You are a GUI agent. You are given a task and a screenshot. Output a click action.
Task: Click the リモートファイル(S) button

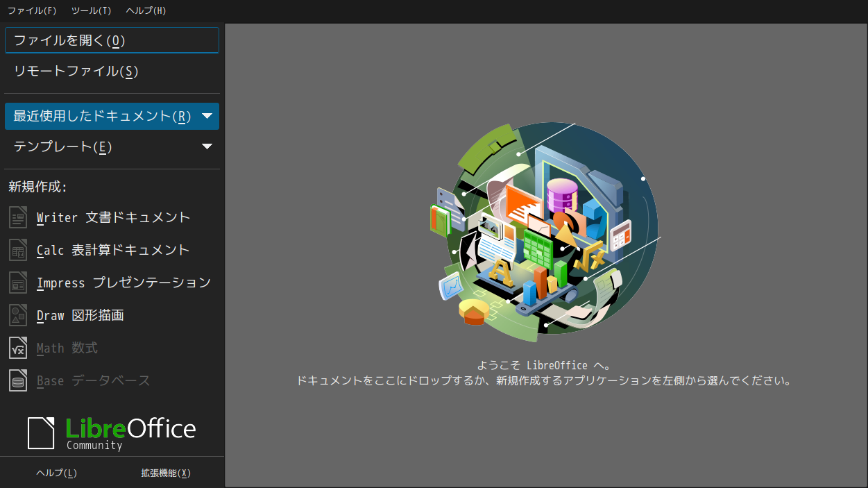112,71
